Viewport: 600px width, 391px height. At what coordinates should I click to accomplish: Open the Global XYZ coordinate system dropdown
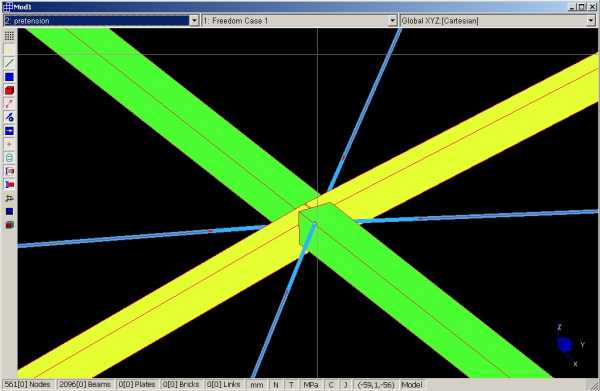[x=590, y=21]
